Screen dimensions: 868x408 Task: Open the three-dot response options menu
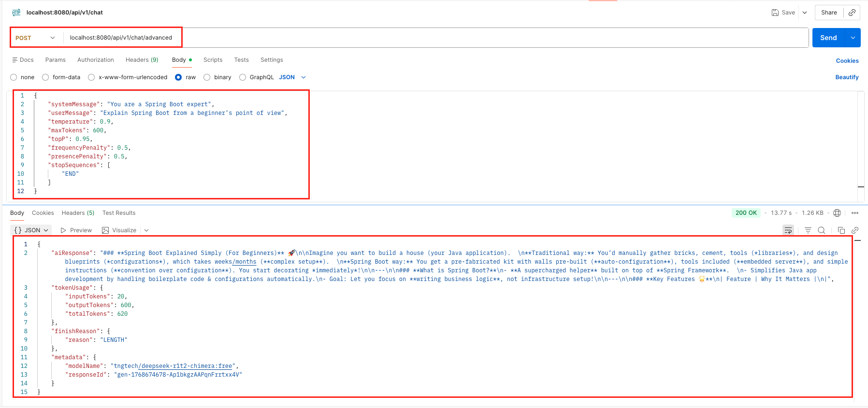pos(854,213)
